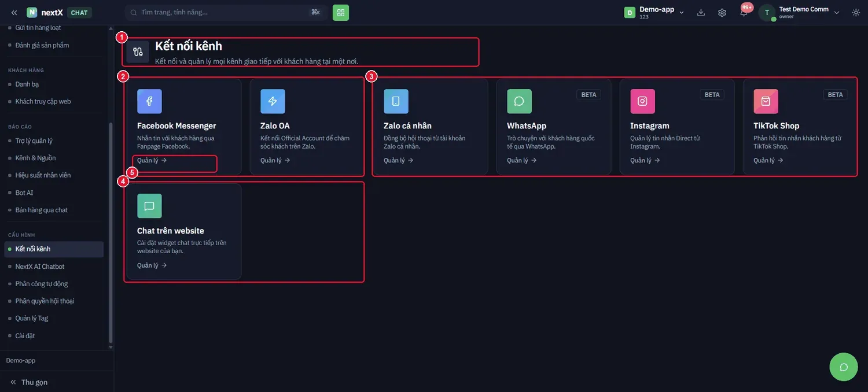Open the notifications bell with 99+ badge
Screen dimensions: 868x392
point(744,12)
